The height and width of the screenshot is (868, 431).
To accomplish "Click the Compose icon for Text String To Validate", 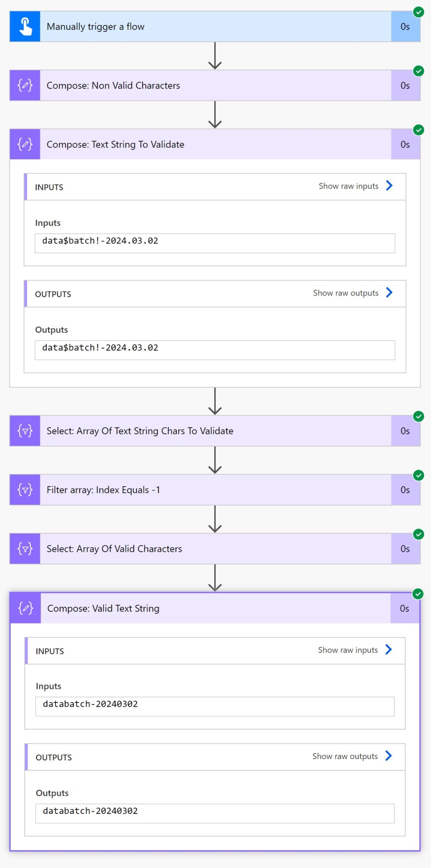I will pyautogui.click(x=25, y=145).
